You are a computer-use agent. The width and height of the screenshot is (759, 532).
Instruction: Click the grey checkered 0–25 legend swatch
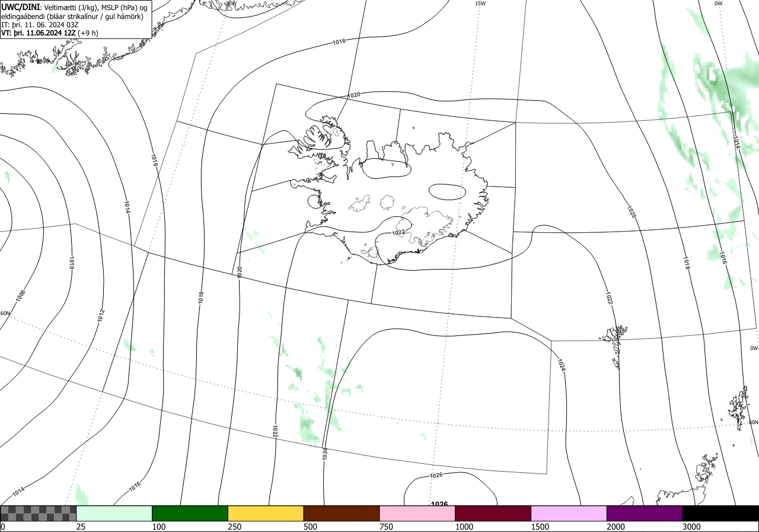[x=39, y=513]
